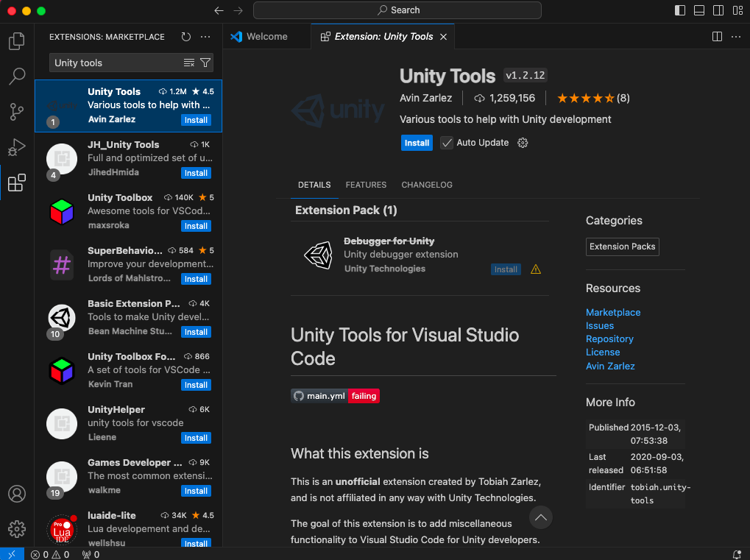Open the remote window status bar icon
Viewport: 750px width, 560px height.
12,554
